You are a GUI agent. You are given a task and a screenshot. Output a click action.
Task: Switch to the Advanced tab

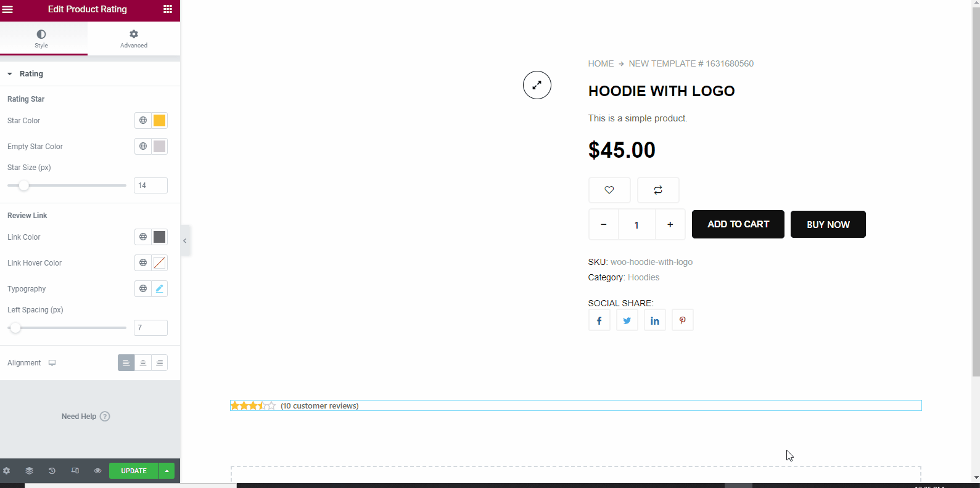tap(134, 38)
